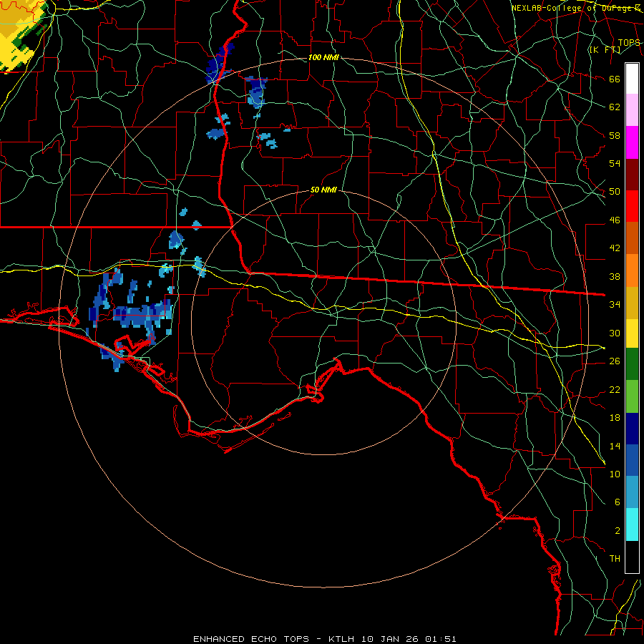Click the TOPS legend title
Image resolution: width=644 pixels, height=644 pixels.
tap(629, 43)
